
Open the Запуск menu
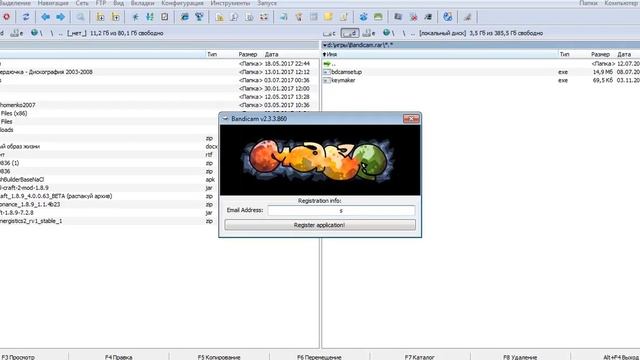[267, 3]
